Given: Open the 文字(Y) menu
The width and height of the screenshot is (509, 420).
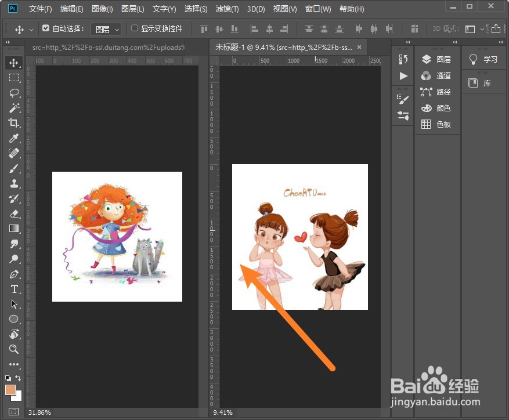Looking at the screenshot, I should [x=164, y=9].
